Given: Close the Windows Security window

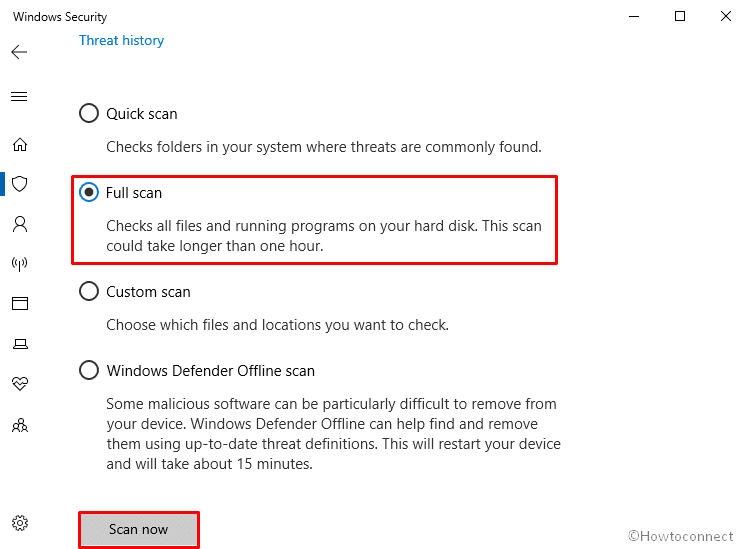Looking at the screenshot, I should coord(726,17).
